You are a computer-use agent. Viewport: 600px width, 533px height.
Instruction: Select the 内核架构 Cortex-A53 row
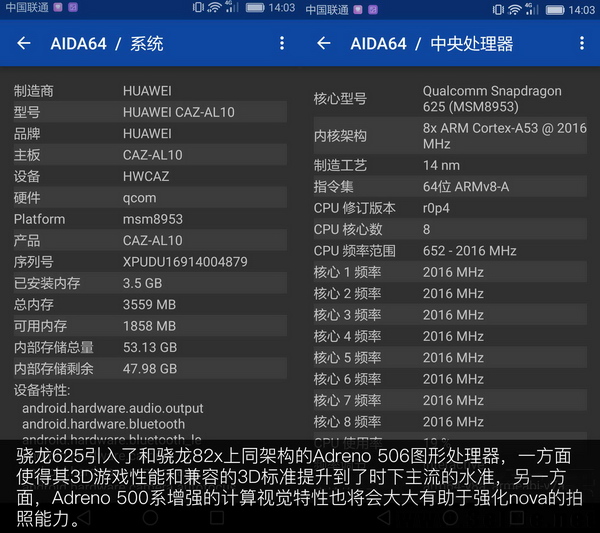point(450,136)
